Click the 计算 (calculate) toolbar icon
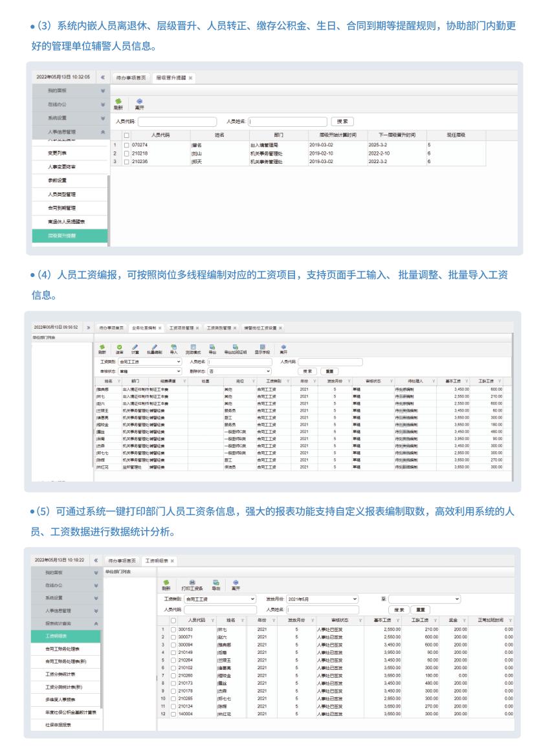Screen dimensions: 550x756 coord(135,349)
